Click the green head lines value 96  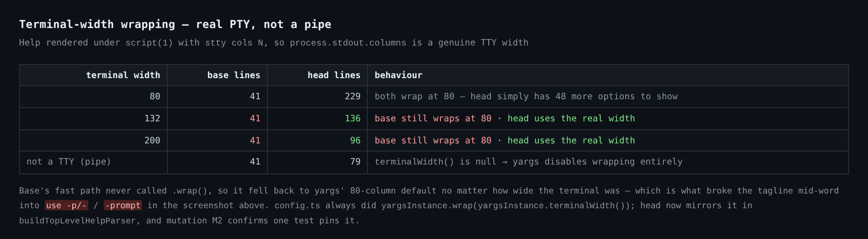[355, 141]
